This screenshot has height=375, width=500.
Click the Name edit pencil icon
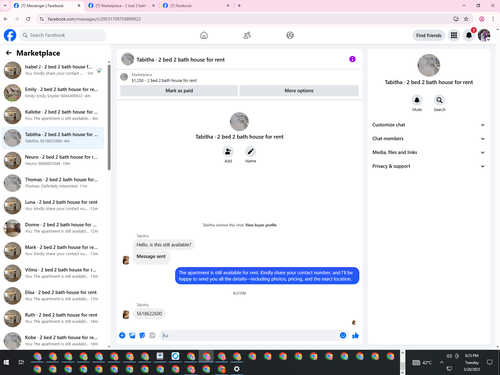pyautogui.click(x=250, y=152)
